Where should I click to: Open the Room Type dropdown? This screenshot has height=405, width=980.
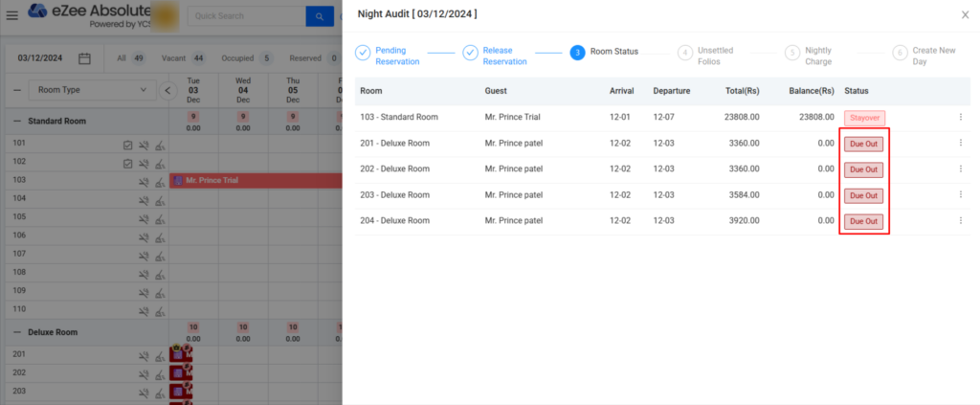(91, 90)
